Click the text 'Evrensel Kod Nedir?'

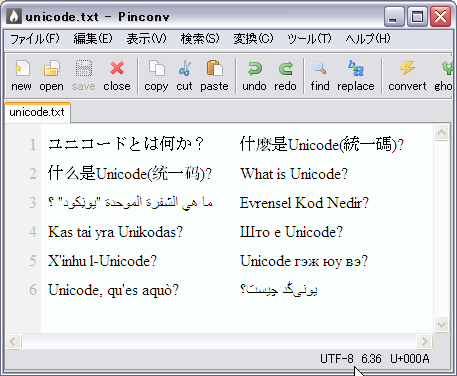[304, 203]
